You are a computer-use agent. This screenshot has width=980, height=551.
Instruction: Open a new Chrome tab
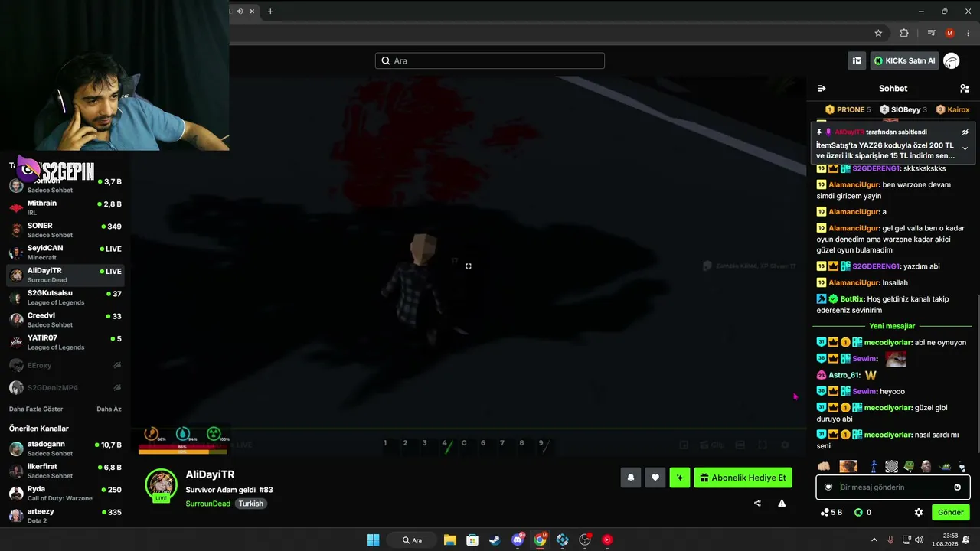coord(270,11)
